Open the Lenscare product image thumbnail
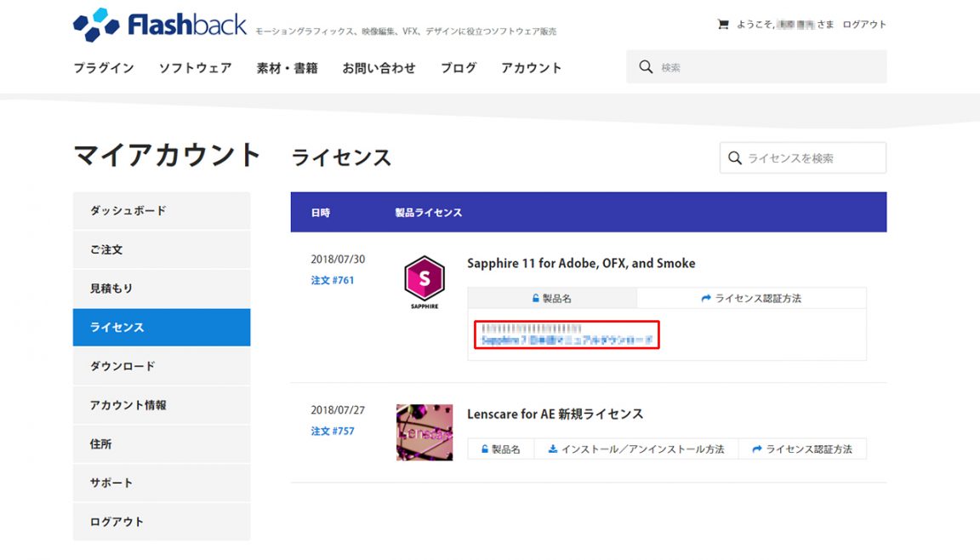Image resolution: width=980 pixels, height=560 pixels. pyautogui.click(x=424, y=431)
